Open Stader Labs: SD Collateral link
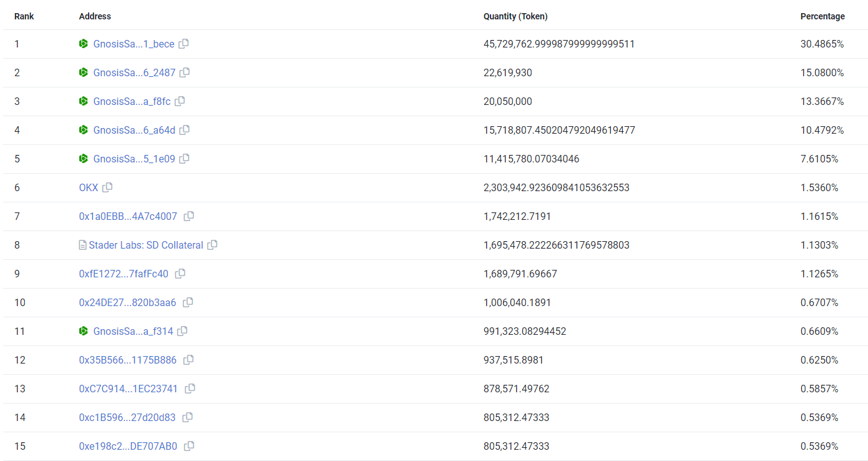 click(x=146, y=245)
